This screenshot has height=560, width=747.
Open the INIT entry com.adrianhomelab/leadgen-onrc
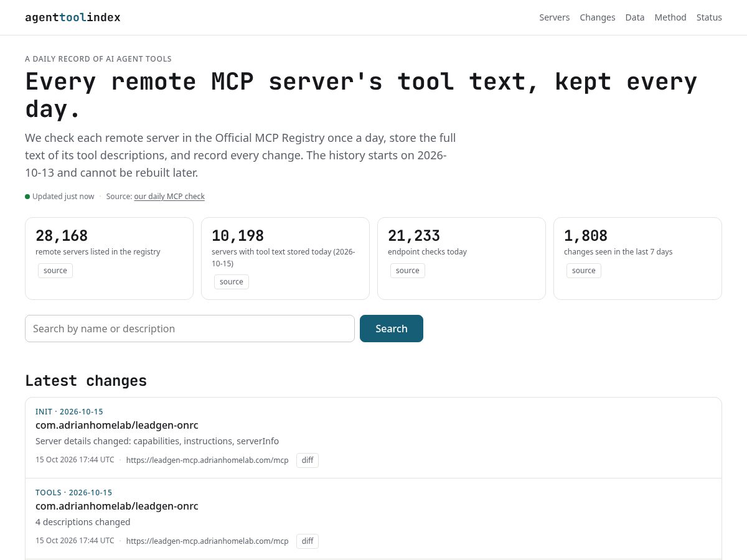pyautogui.click(x=117, y=426)
